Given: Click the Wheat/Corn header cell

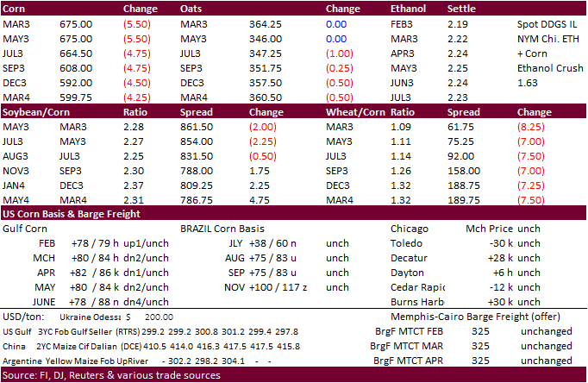Looking at the screenshot, I should point(355,112).
